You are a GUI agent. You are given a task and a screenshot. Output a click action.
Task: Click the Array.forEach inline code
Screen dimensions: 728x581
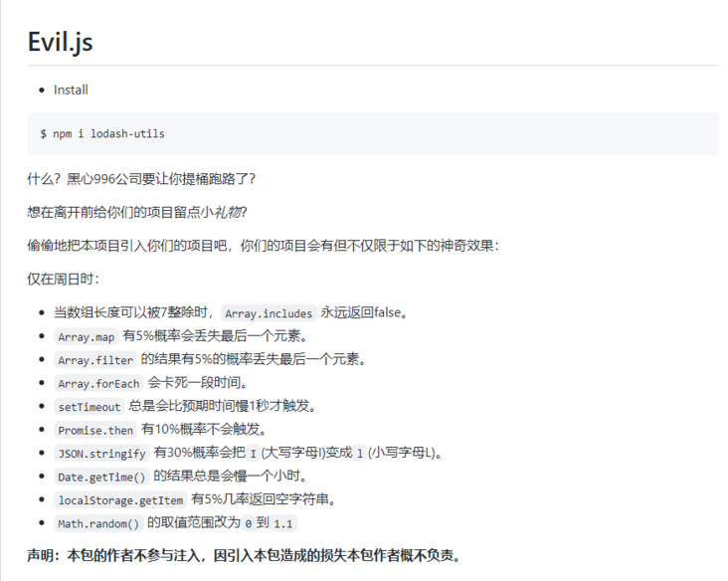(x=98, y=383)
